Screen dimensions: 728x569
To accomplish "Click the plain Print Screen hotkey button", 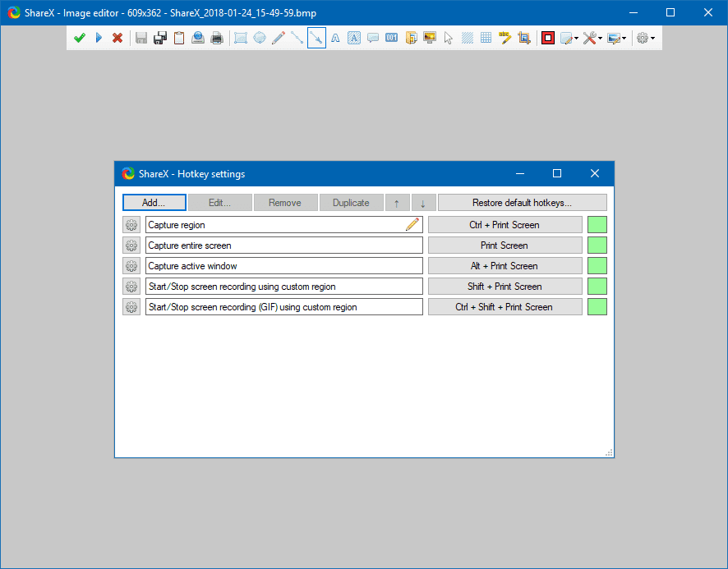I will [x=505, y=245].
